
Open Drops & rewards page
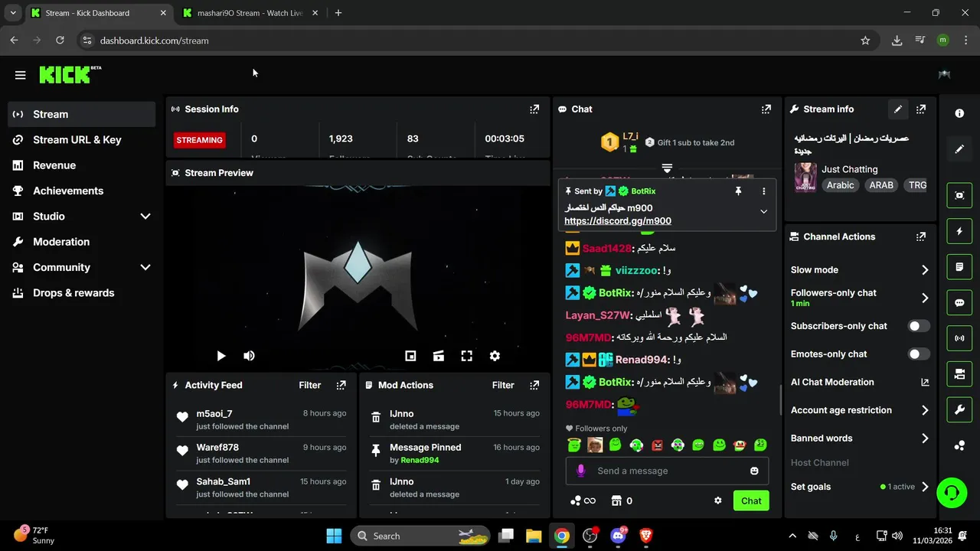(81, 293)
